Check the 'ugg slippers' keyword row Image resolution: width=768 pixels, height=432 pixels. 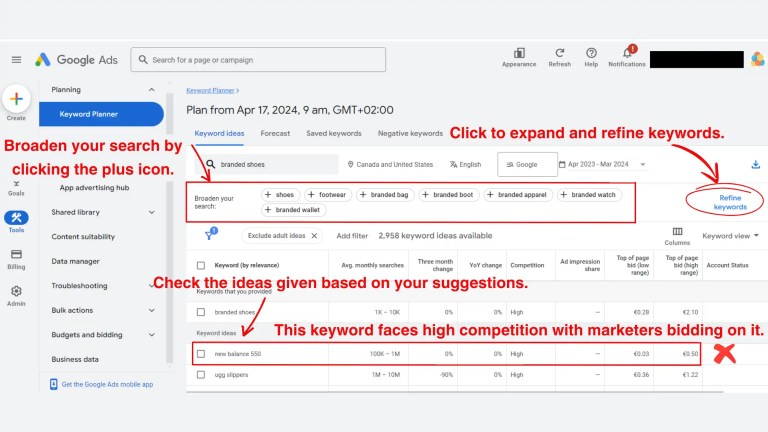(201, 375)
